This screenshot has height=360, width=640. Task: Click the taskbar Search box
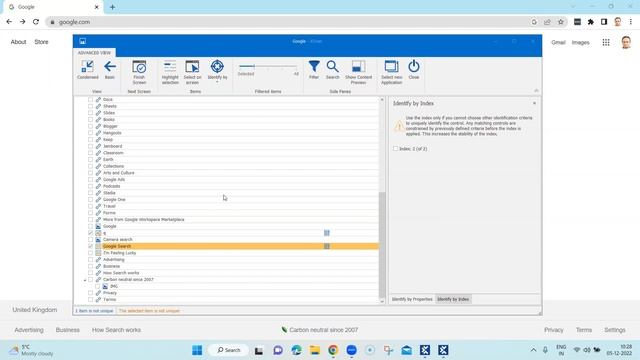pyautogui.click(x=228, y=350)
